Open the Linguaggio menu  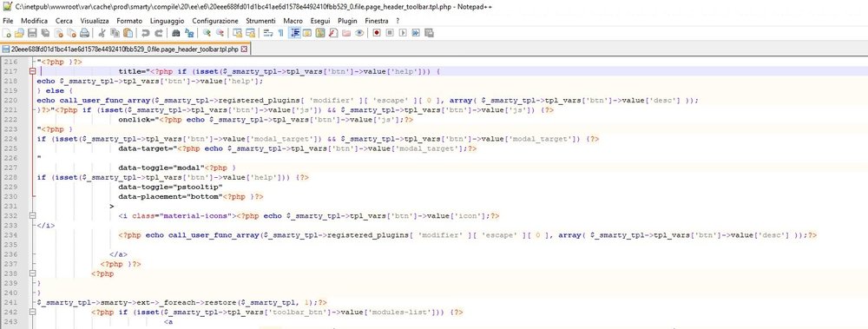point(168,21)
